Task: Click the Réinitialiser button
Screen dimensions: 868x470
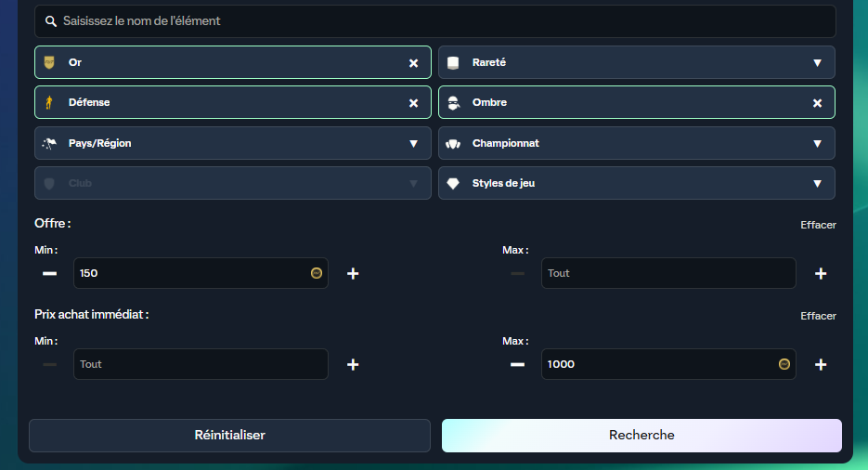Action: (x=229, y=435)
